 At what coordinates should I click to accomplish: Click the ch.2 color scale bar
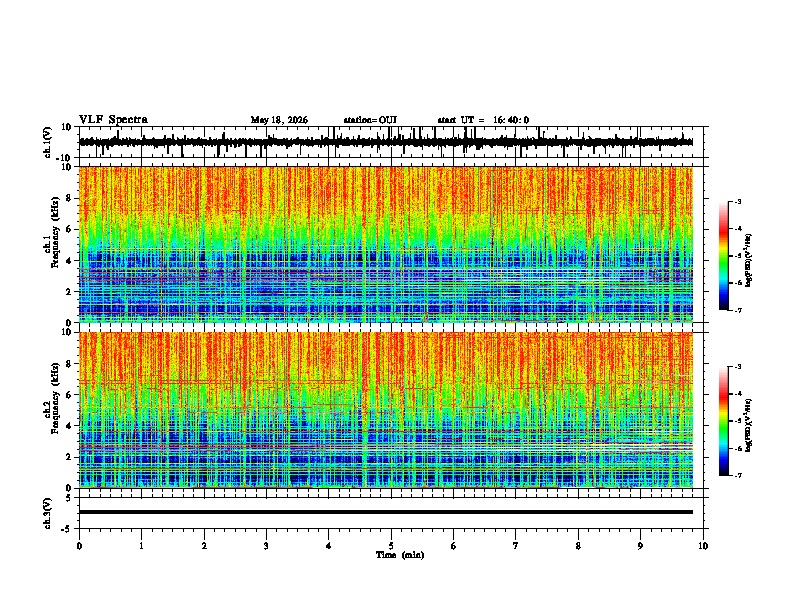pos(723,421)
